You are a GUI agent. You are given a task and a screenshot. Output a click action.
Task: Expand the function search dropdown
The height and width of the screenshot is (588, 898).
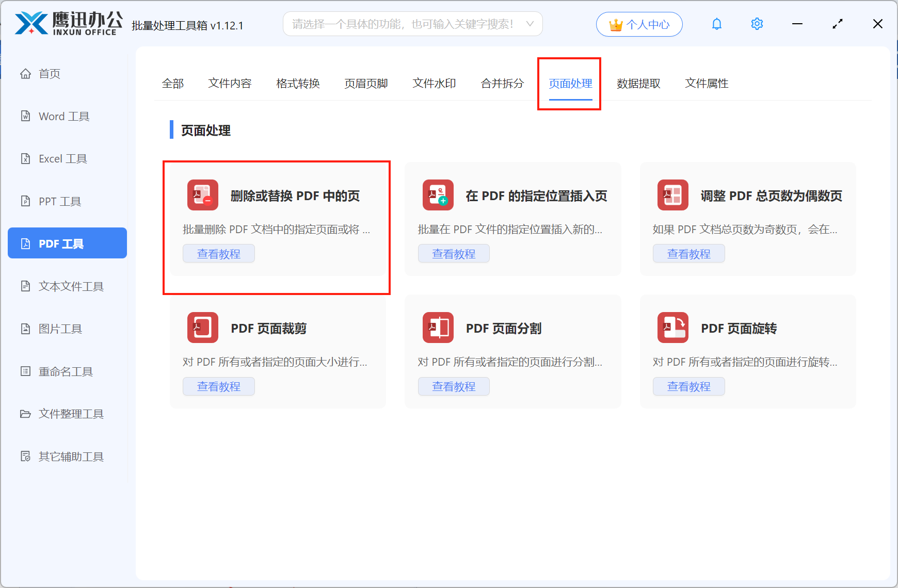click(530, 23)
